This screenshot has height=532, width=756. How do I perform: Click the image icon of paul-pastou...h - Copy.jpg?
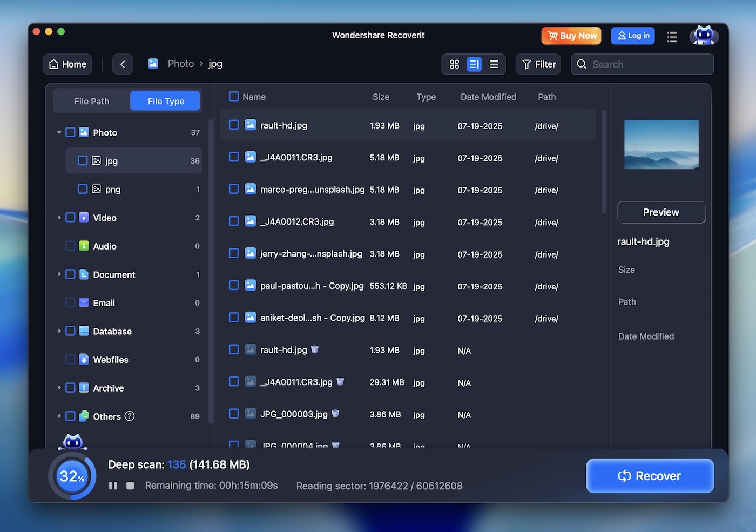251,285
